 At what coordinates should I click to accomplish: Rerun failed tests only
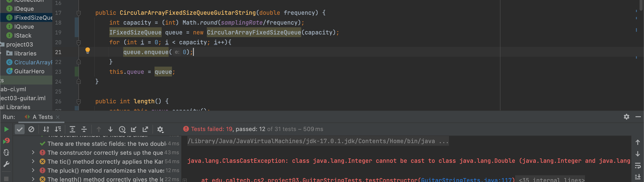coord(6,141)
